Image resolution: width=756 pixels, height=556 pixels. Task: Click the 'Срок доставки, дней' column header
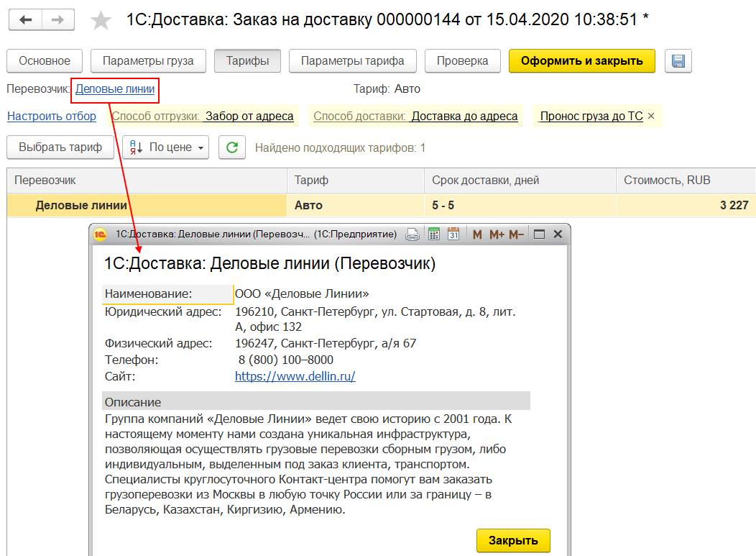[520, 181]
